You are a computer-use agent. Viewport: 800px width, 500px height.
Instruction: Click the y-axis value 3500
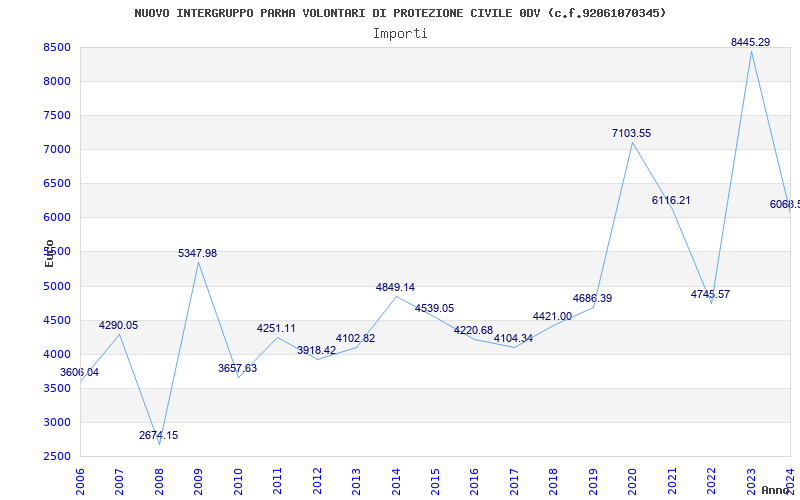[57, 388]
